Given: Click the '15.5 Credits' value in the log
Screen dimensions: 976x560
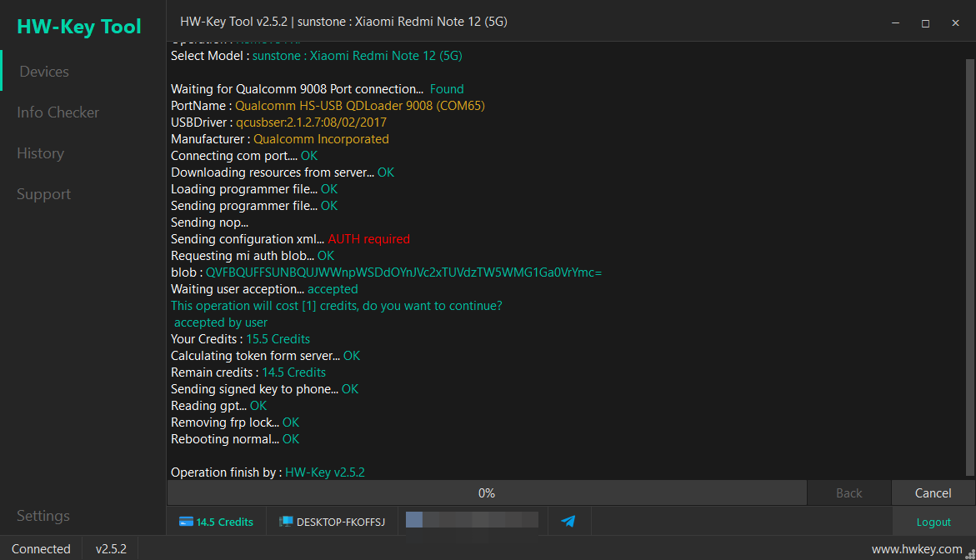Looking at the screenshot, I should [x=278, y=339].
